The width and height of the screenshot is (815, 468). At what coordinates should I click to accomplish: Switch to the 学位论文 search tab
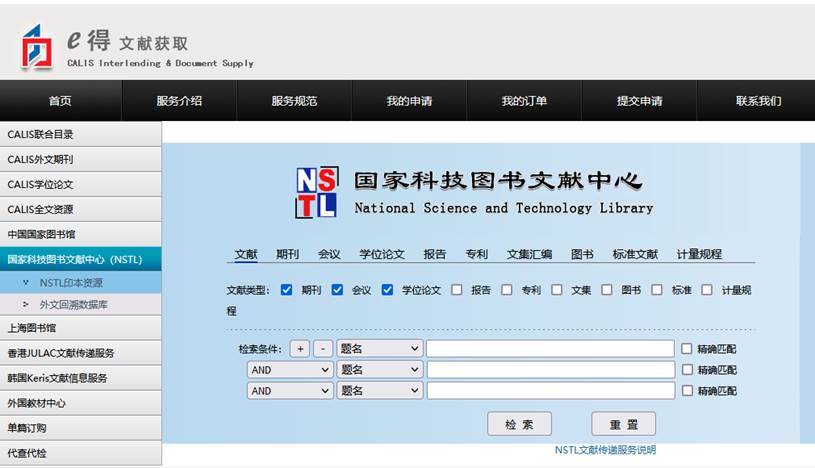tap(382, 254)
